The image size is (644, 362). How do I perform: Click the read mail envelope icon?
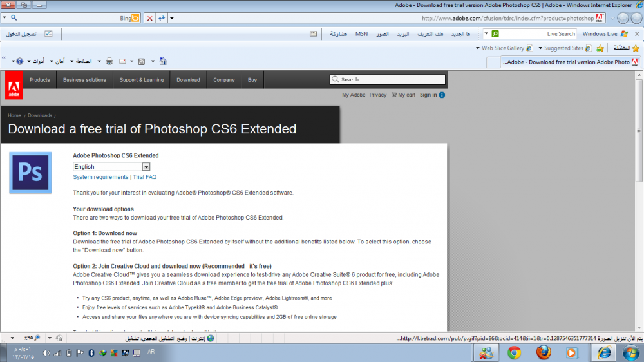pyautogui.click(x=122, y=61)
